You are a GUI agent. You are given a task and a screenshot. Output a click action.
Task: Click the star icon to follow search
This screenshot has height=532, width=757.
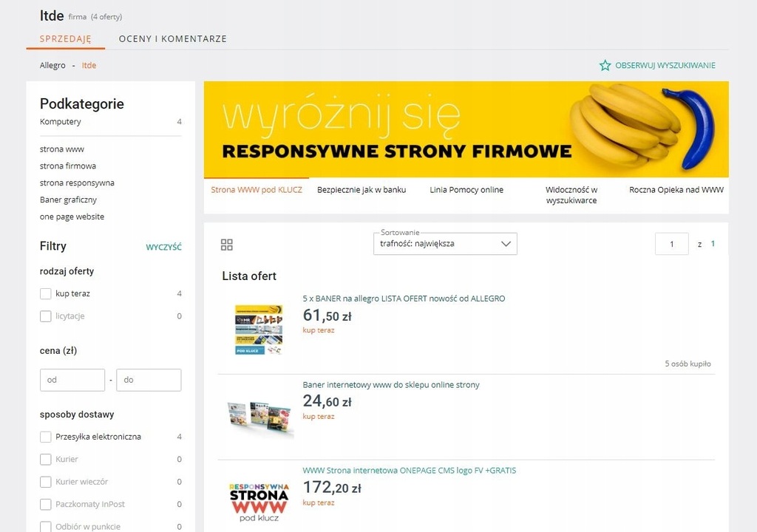point(605,65)
